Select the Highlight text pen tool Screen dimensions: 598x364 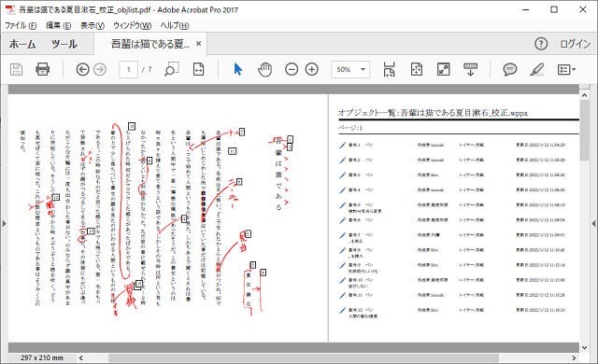tap(536, 69)
